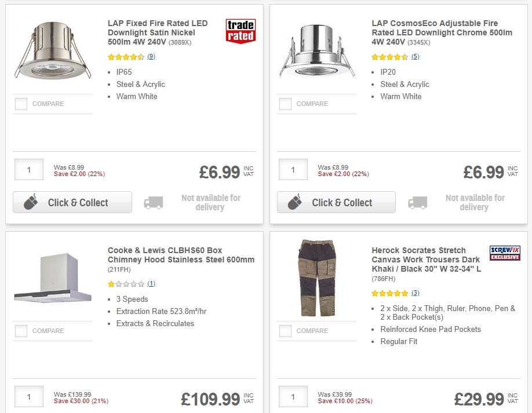The image size is (532, 413).
Task: Tick Compare for Satin Nickel downlight
Action: 21,104
